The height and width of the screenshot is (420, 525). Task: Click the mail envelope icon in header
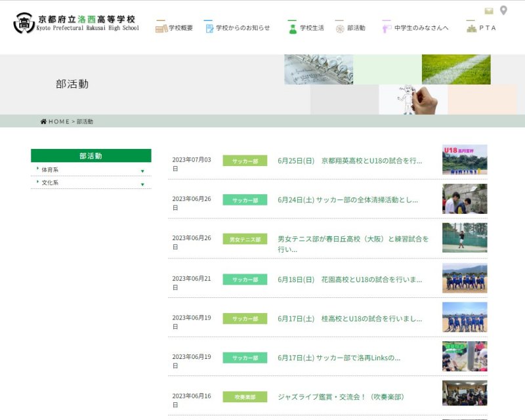point(489,10)
